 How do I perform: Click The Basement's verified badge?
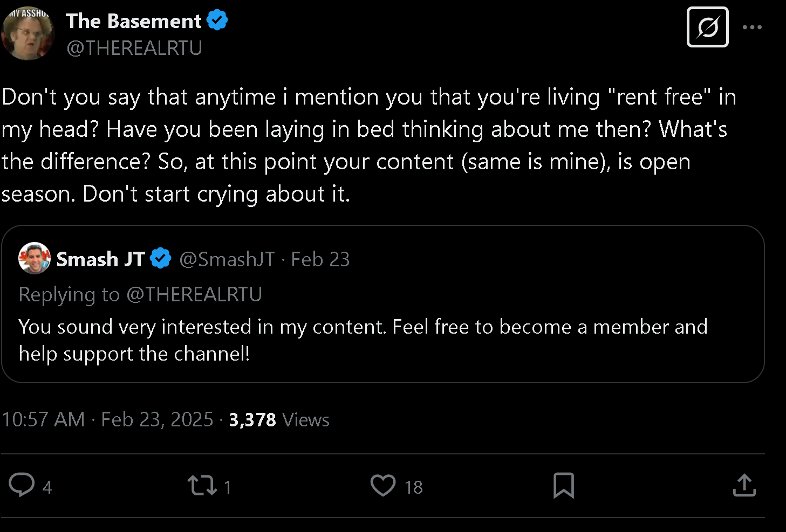coord(217,20)
